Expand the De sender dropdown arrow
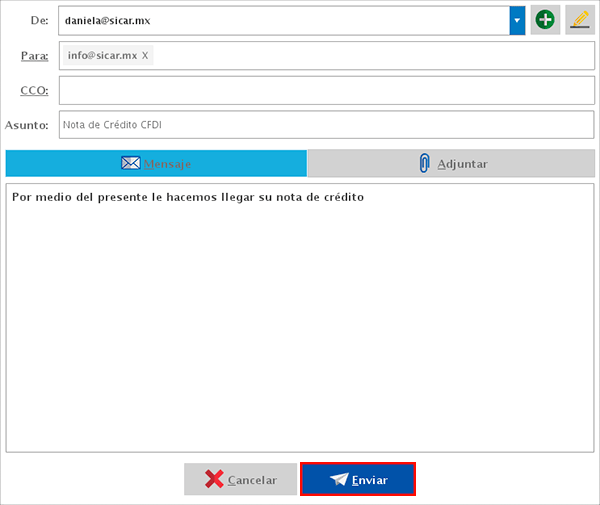 (517, 20)
